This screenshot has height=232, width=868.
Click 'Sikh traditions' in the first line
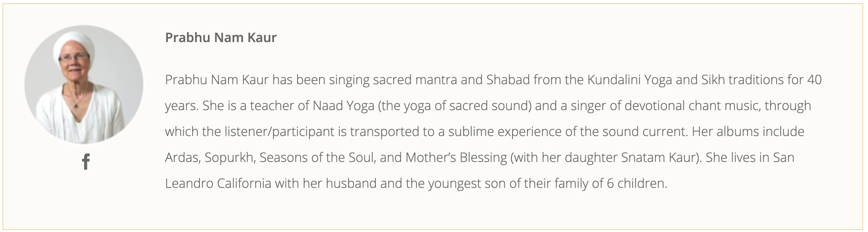741,80
